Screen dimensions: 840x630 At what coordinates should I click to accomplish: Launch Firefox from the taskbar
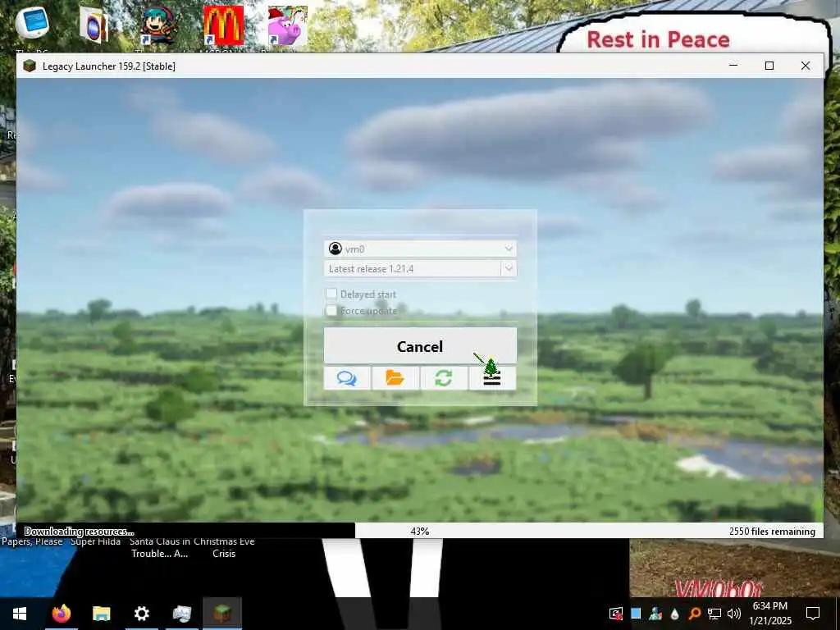[61, 614]
